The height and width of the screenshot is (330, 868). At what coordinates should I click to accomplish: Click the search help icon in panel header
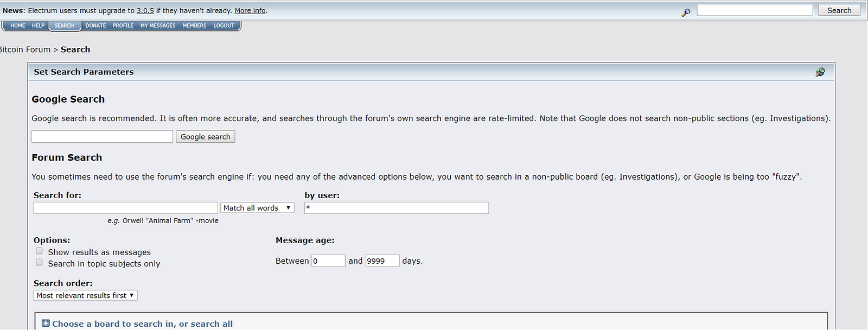coord(820,72)
